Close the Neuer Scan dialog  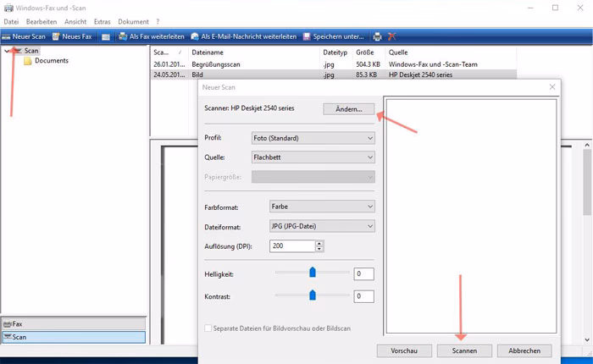coord(552,87)
